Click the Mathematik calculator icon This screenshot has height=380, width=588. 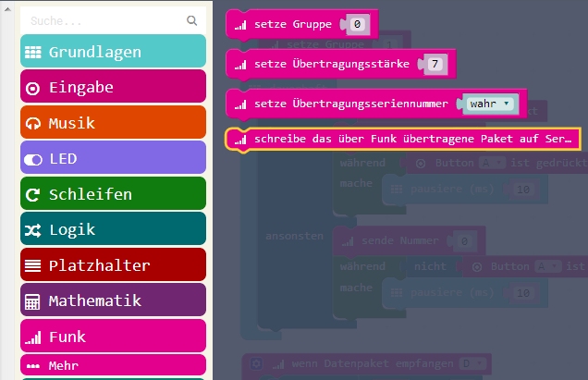point(33,301)
